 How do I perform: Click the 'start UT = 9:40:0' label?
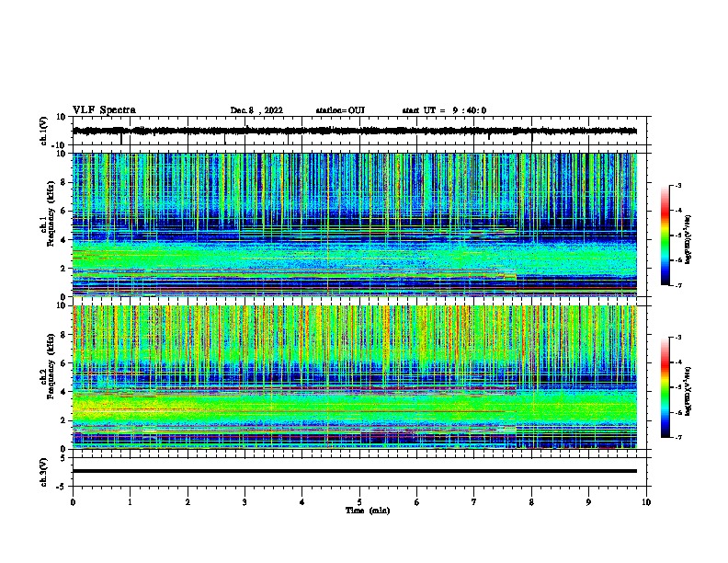444,110
